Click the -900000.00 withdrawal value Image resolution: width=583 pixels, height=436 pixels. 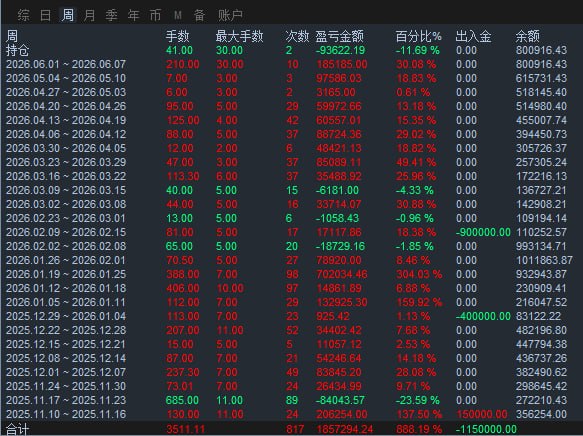[483, 232]
